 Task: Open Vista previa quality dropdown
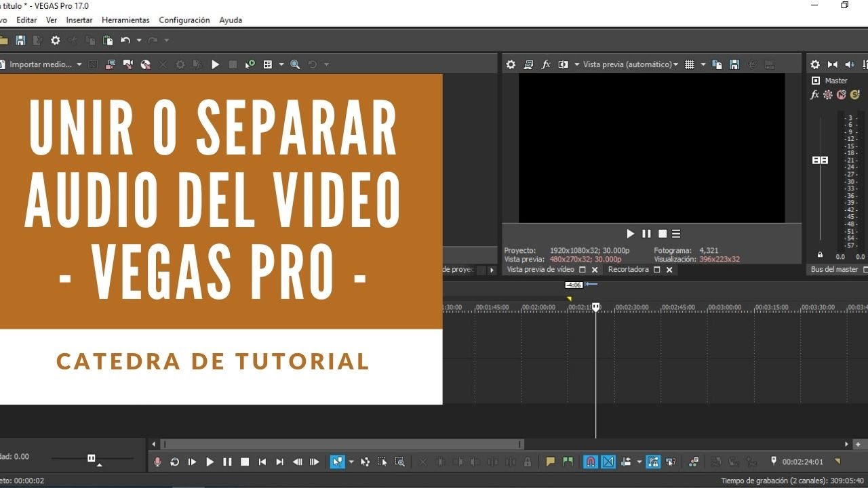tap(631, 64)
